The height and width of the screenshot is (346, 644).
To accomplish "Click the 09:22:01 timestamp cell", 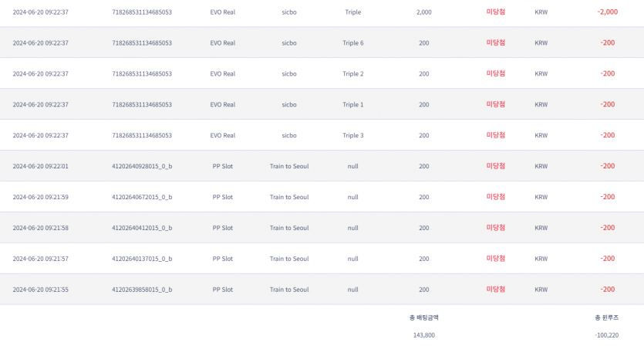I will click(41, 166).
